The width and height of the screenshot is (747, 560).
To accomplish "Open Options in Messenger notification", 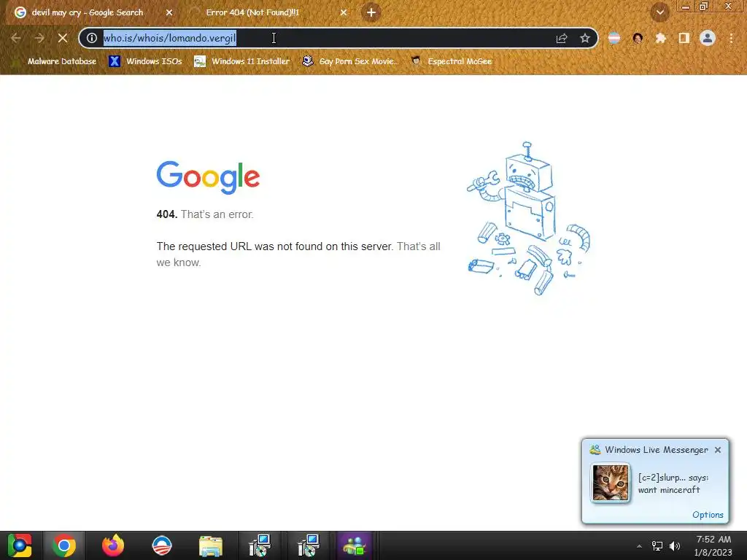I will 708,515.
